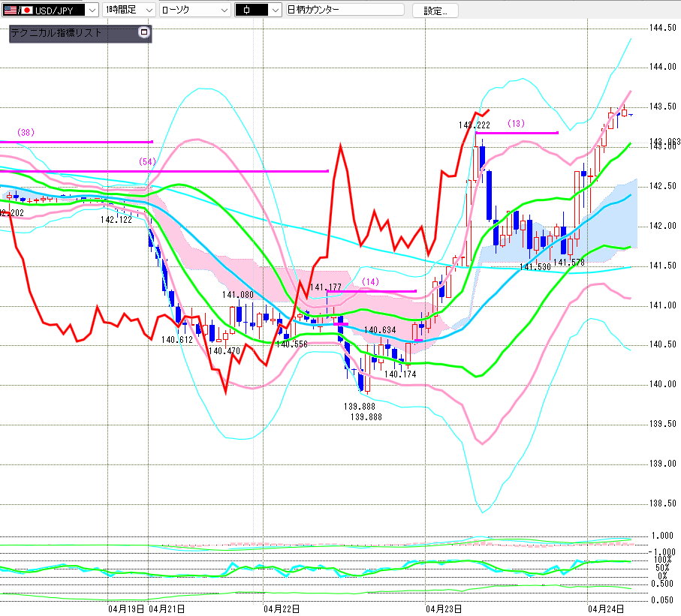The width and height of the screenshot is (681, 616).
Task: Click the 04月23日 date axis label
Action: [x=444, y=609]
